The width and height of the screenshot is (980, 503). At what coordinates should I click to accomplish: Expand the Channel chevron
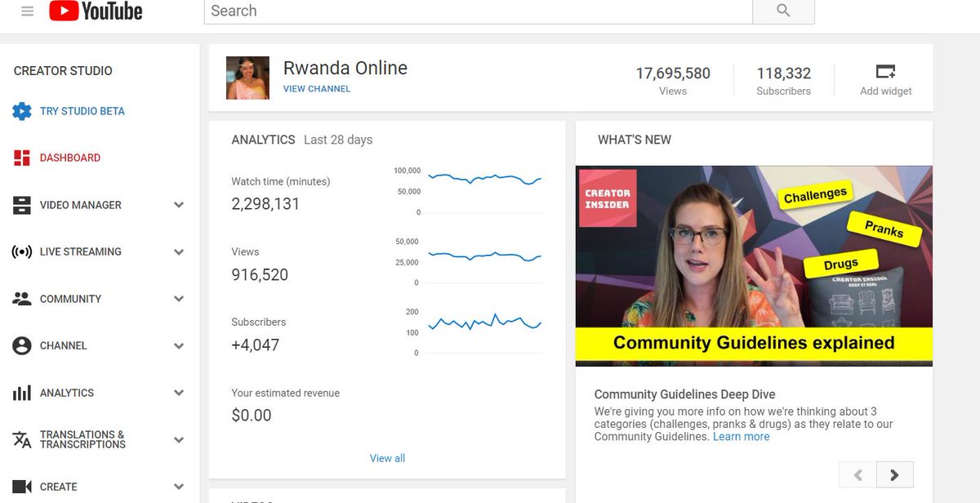179,346
